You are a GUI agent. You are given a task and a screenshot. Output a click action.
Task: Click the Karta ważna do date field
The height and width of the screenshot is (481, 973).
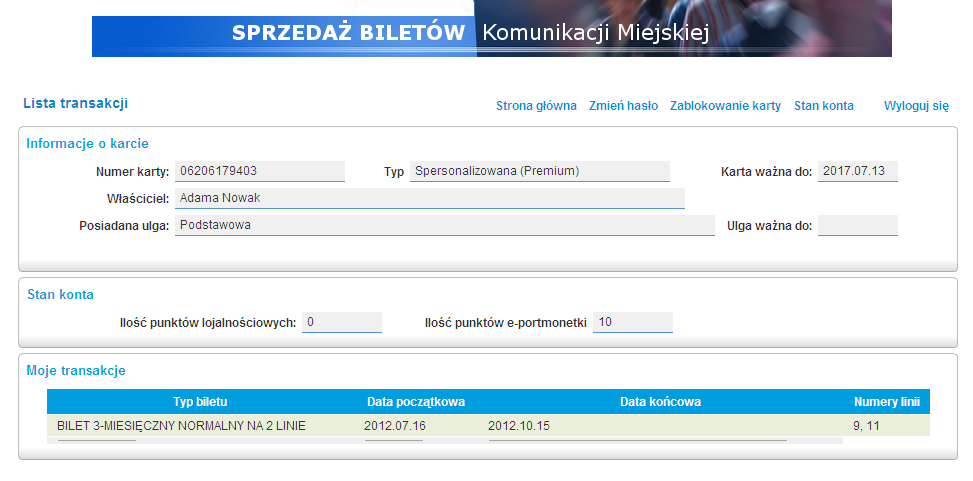coord(858,171)
